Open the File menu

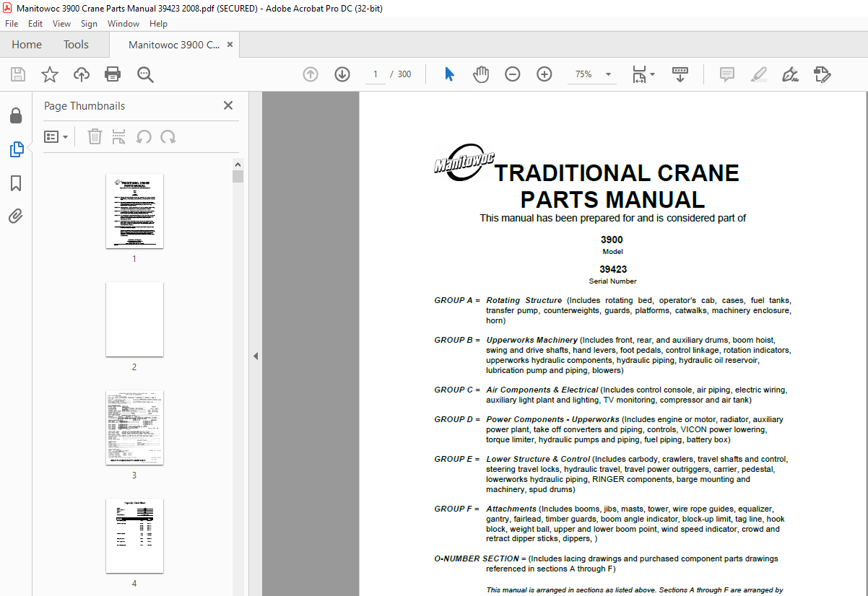pyautogui.click(x=12, y=24)
